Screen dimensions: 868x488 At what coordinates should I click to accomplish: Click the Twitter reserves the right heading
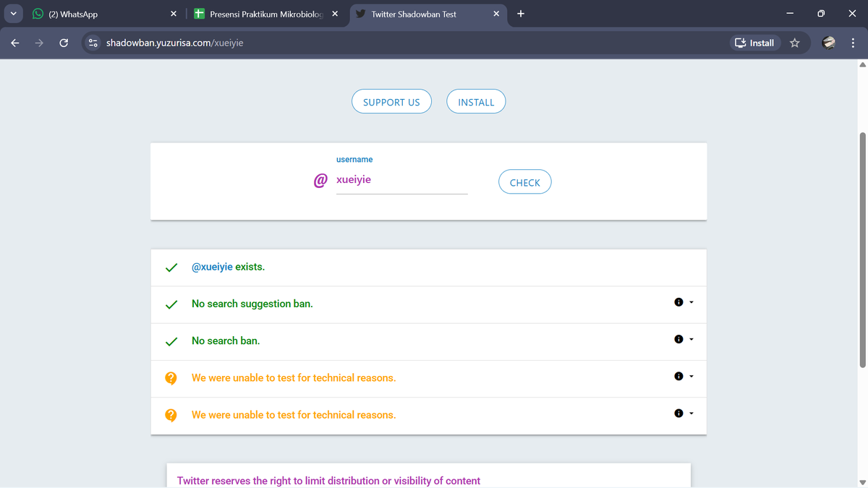click(x=328, y=481)
